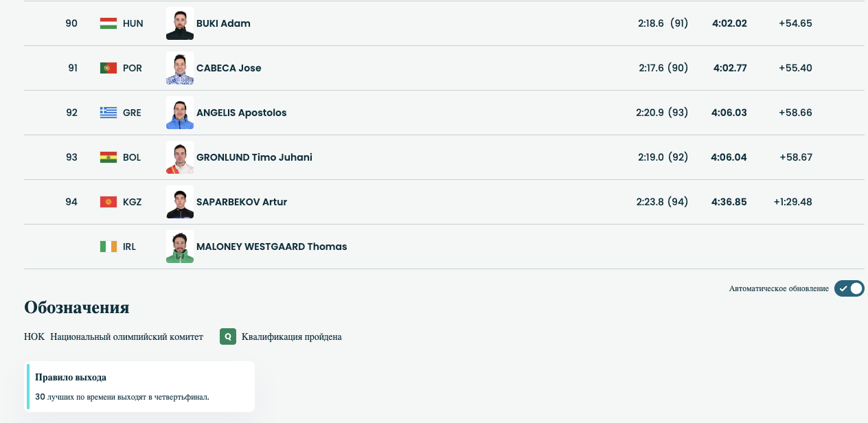
Task: Click the BUKI Adam name link
Action: tap(223, 23)
